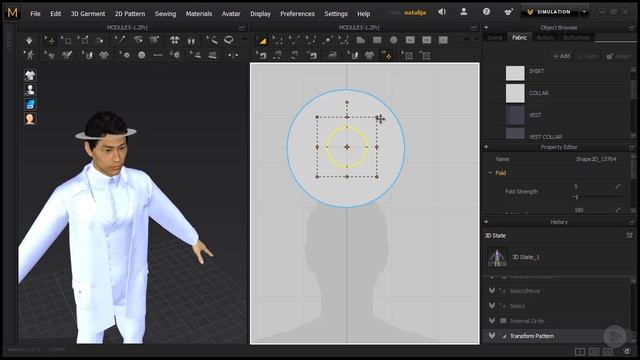This screenshot has height=360, width=640.
Task: Open the help question-mark icon
Action: click(486, 12)
